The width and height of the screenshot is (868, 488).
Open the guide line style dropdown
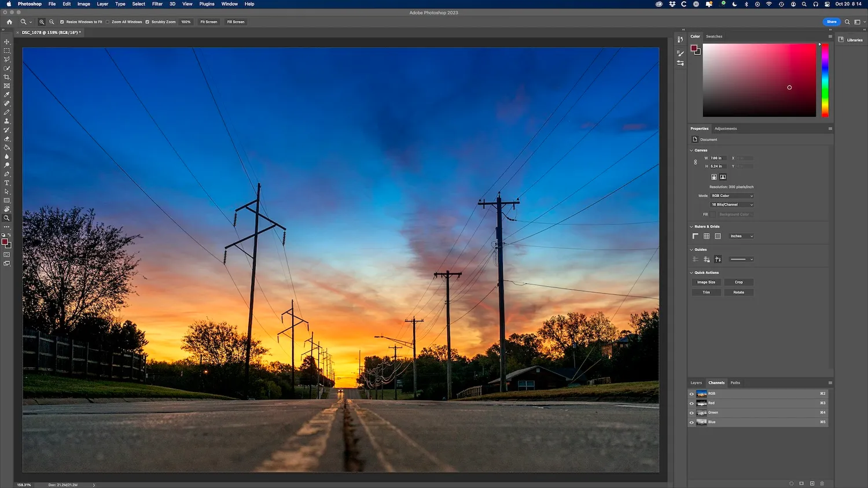(x=741, y=260)
